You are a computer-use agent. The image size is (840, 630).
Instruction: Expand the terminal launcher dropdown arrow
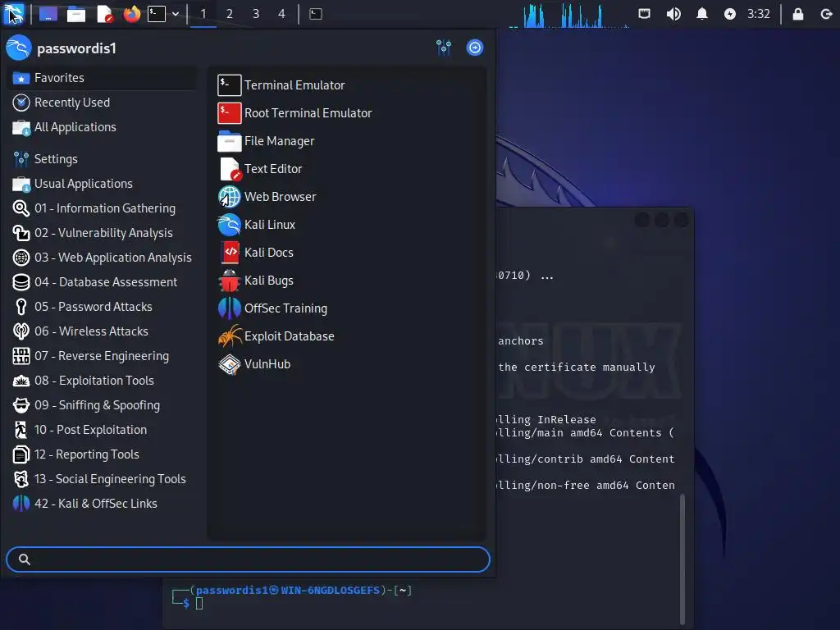pos(176,14)
